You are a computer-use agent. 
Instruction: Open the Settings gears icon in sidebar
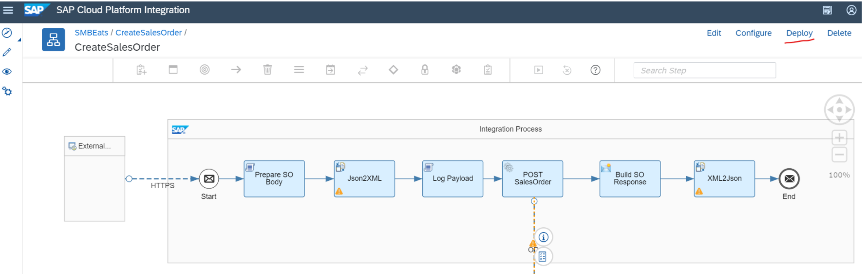7,91
